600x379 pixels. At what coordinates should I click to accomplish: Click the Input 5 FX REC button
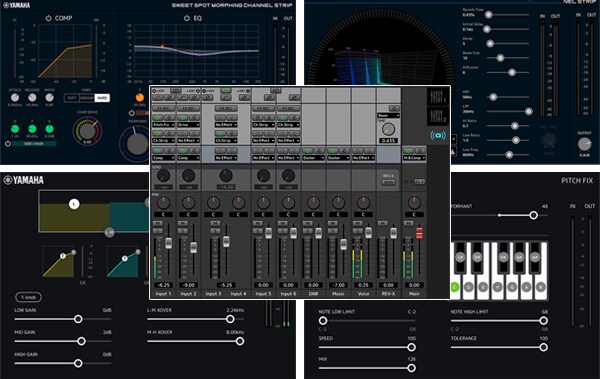(x=263, y=109)
